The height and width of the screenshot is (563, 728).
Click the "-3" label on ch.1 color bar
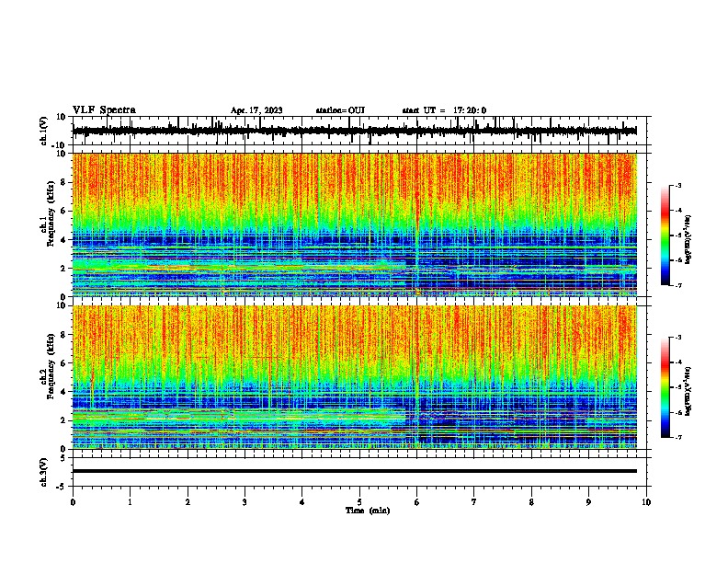(678, 185)
